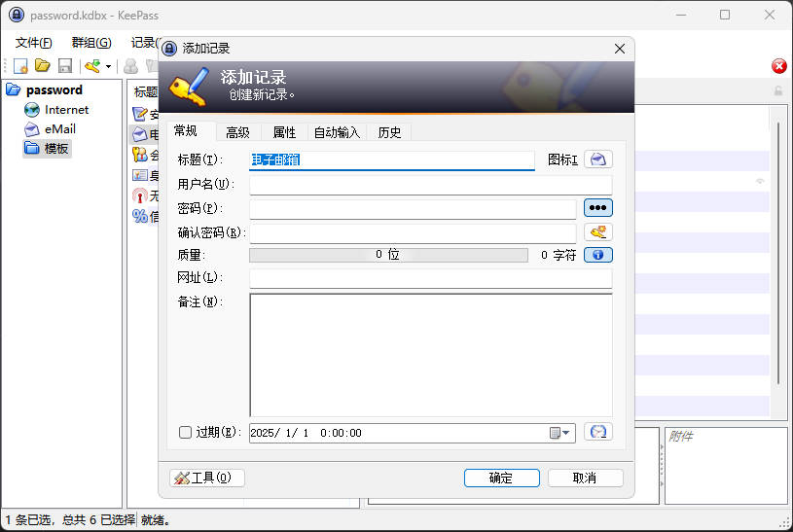
Task: Expand the add entry key dropdown arrow
Action: click(108, 67)
